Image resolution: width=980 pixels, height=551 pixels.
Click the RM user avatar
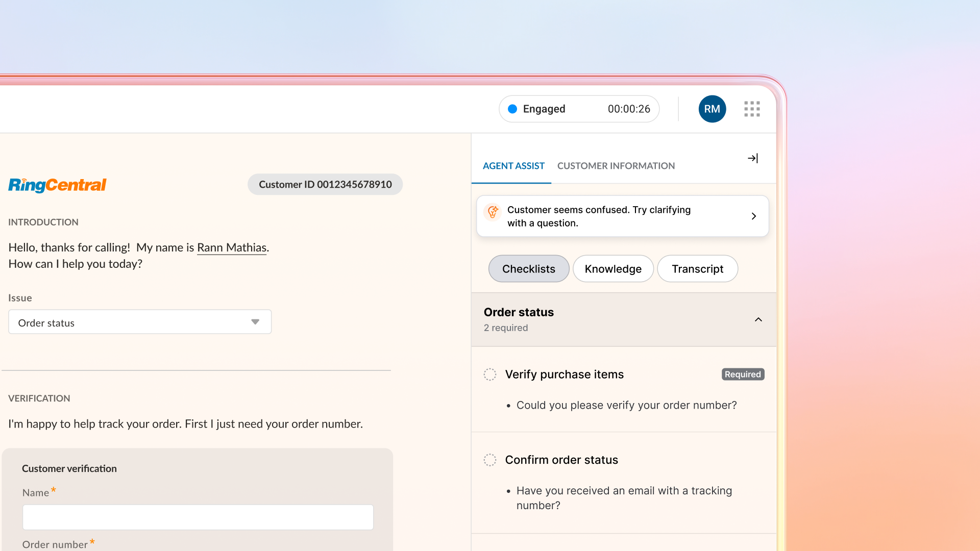(712, 109)
